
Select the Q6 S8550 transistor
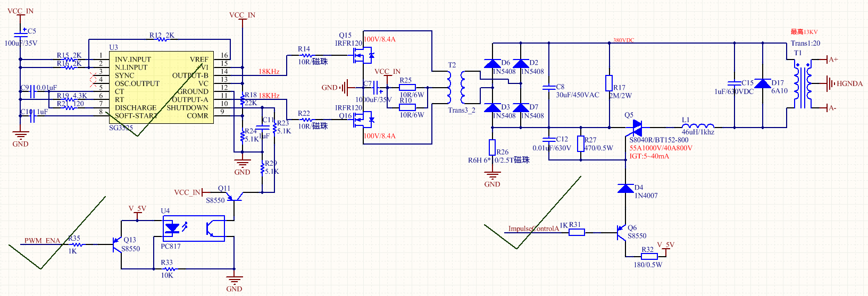pos(621,233)
